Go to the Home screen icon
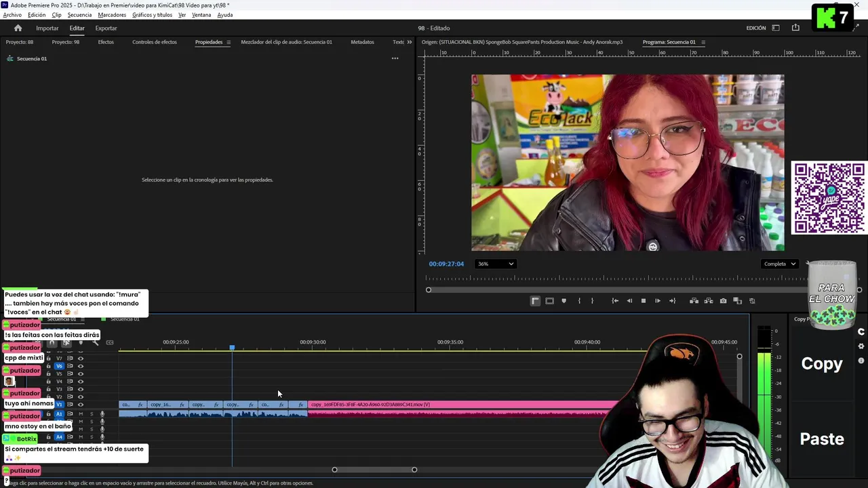Image resolution: width=868 pixels, height=488 pixels. click(18, 28)
